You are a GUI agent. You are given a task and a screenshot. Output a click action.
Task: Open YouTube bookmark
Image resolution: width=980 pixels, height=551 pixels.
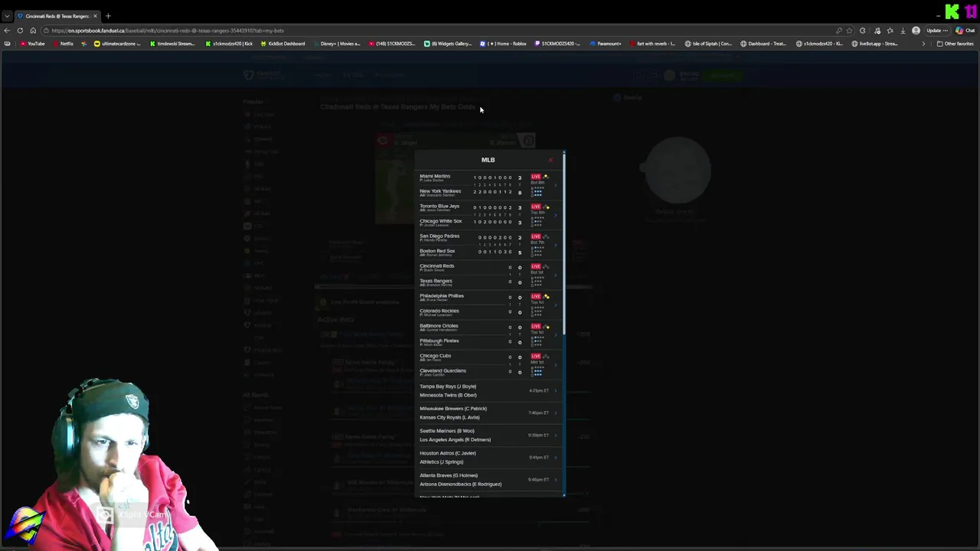[32, 44]
